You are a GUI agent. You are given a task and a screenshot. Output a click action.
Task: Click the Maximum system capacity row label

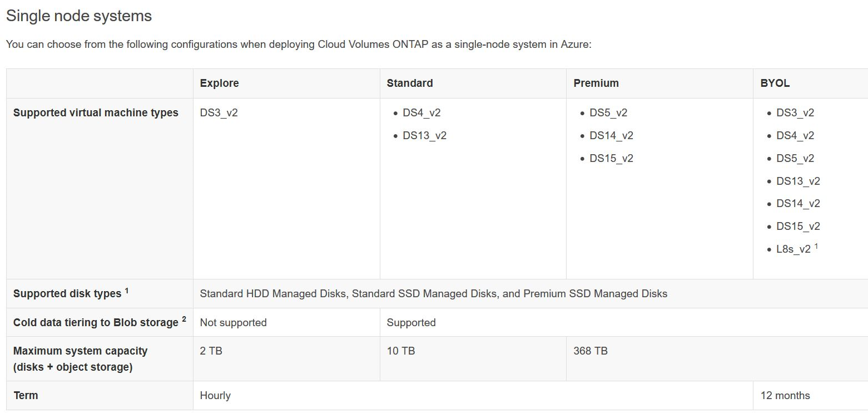point(80,359)
